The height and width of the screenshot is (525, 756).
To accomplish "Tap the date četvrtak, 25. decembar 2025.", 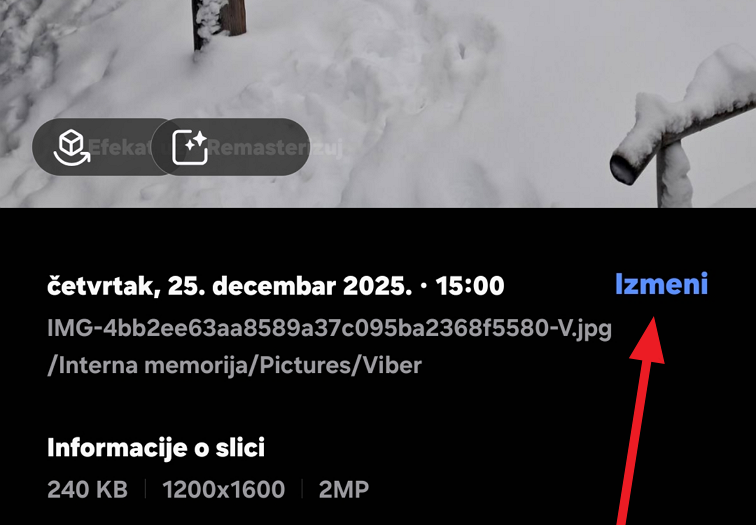I will pos(230,286).
